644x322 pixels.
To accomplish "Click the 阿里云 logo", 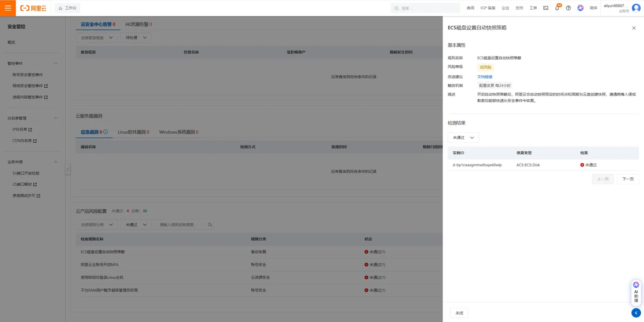I will [33, 8].
